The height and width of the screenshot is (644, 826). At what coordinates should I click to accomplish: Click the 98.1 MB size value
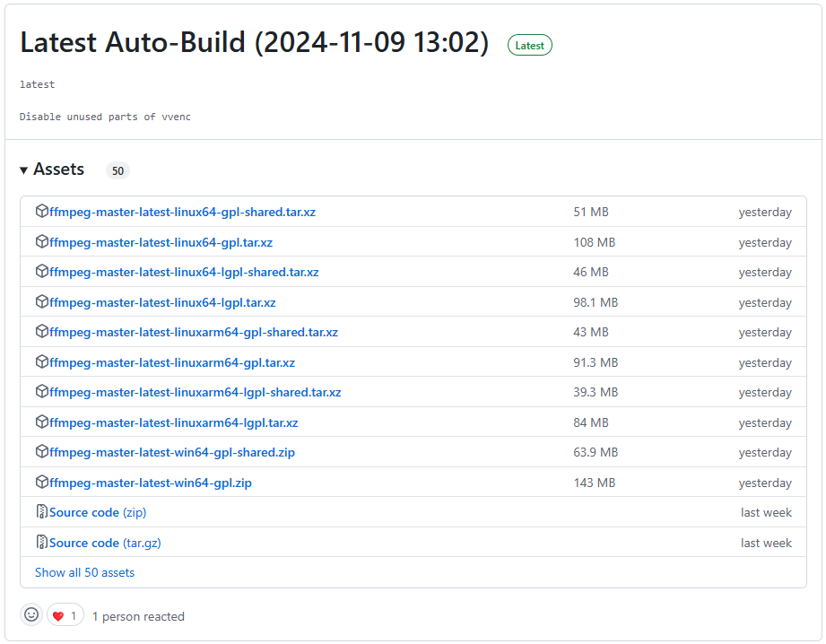pyautogui.click(x=596, y=302)
